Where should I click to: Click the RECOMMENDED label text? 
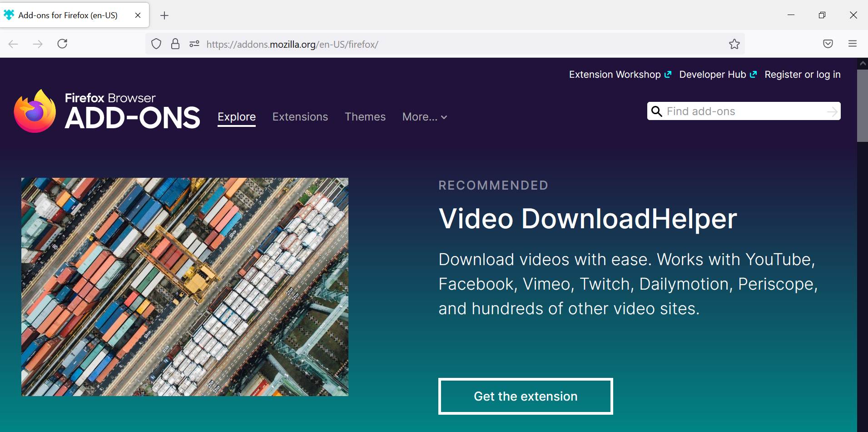(493, 186)
